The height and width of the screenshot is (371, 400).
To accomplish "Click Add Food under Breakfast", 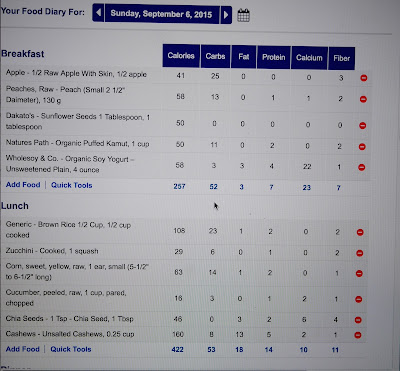I will [x=23, y=185].
